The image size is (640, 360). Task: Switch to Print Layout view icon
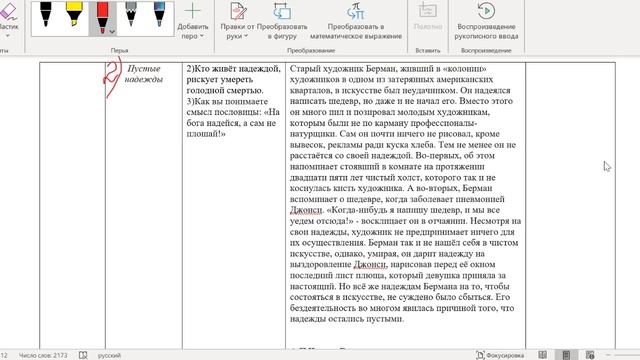coord(566,355)
